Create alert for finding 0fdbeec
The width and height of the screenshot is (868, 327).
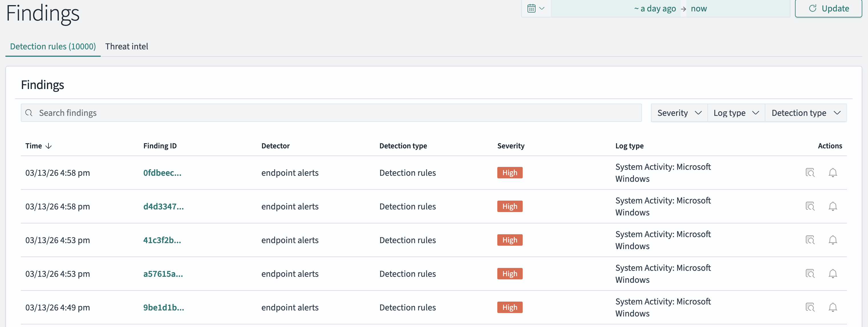tap(832, 173)
